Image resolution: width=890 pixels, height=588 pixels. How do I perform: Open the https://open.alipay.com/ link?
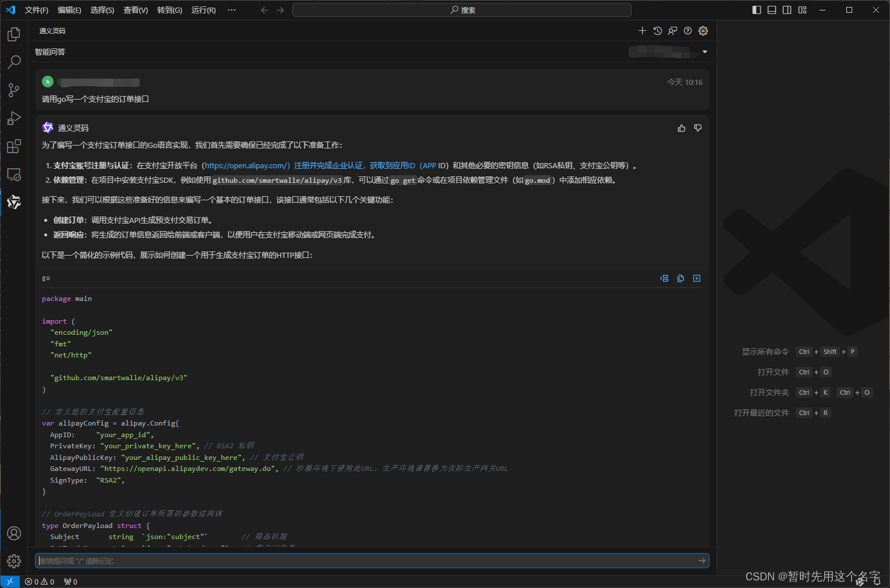tap(247, 165)
